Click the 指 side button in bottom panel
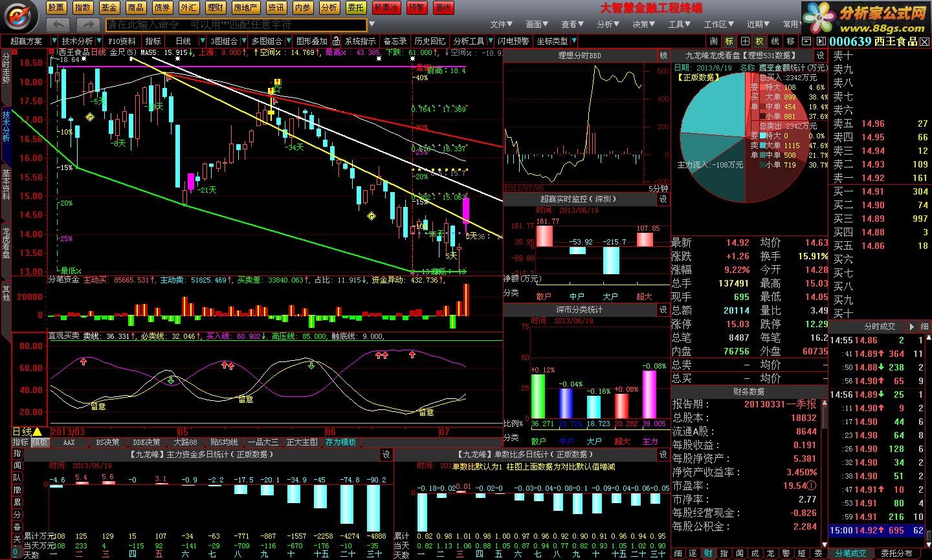Screen dimensions: 932x560 click(17, 454)
